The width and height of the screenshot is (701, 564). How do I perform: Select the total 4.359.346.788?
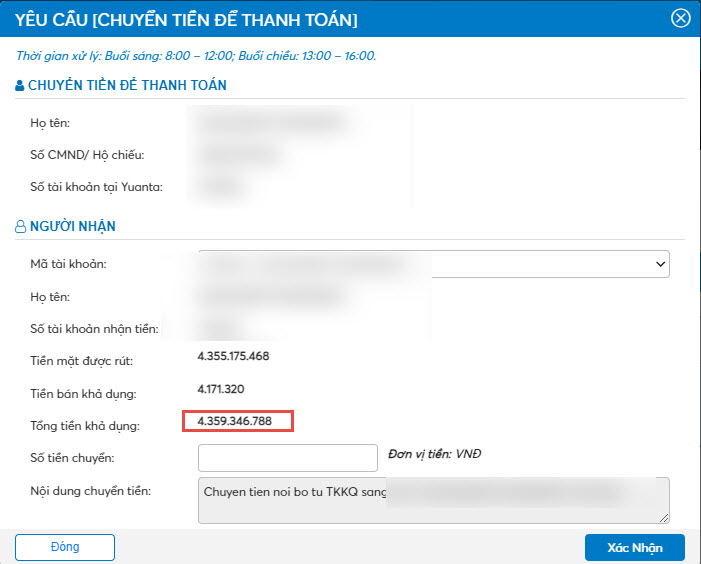pyautogui.click(x=235, y=421)
